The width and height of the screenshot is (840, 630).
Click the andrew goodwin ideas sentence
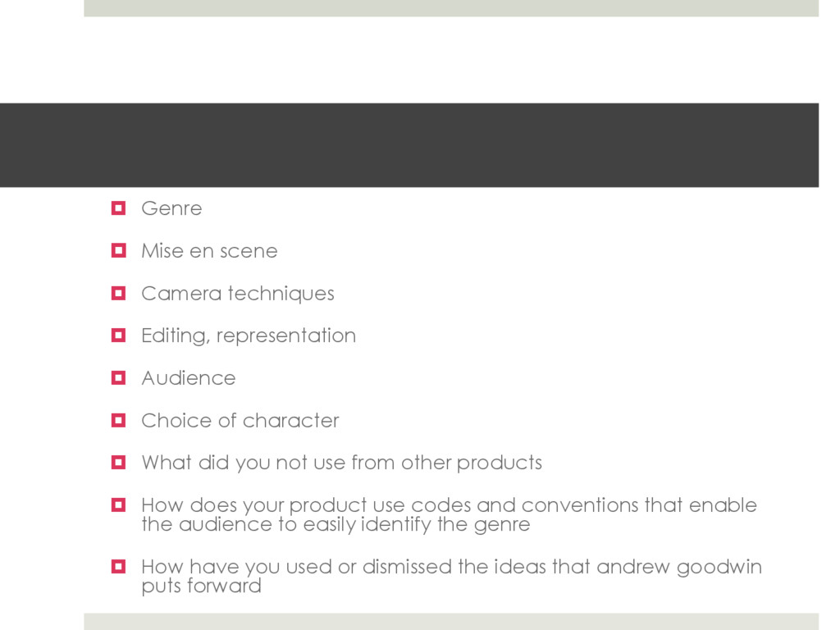tap(452, 577)
